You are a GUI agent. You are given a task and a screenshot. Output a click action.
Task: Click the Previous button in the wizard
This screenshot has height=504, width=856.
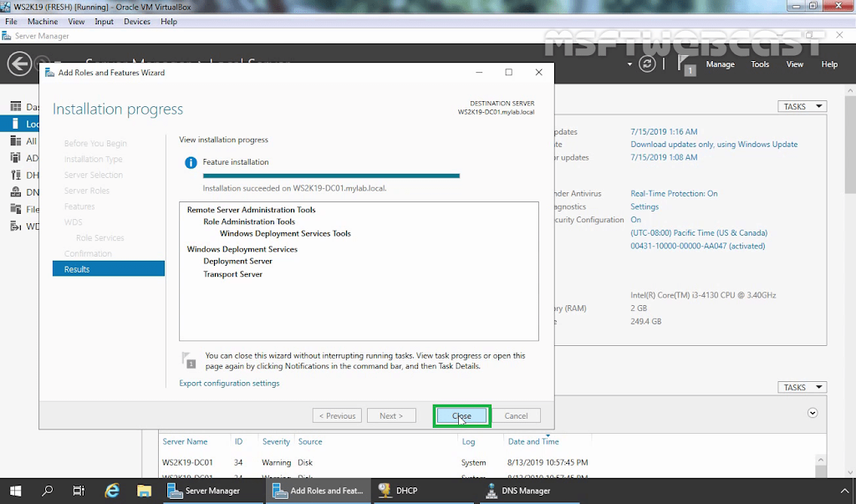[338, 416]
